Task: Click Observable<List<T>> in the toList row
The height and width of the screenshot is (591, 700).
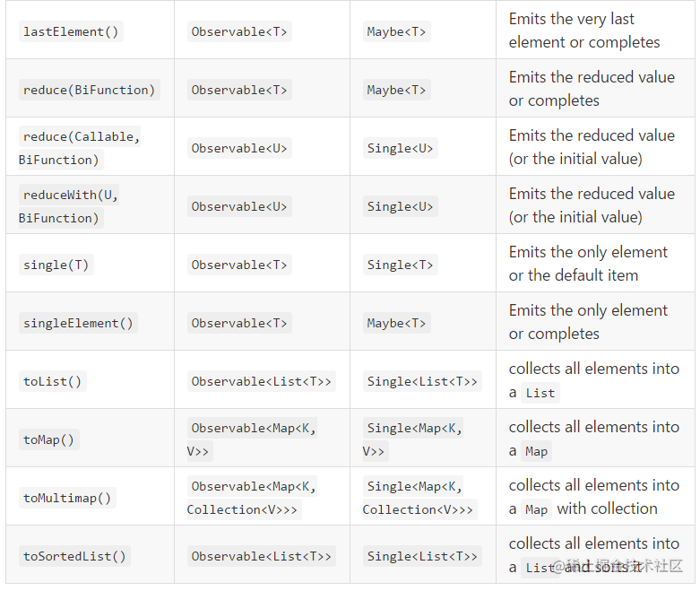Action: [261, 381]
